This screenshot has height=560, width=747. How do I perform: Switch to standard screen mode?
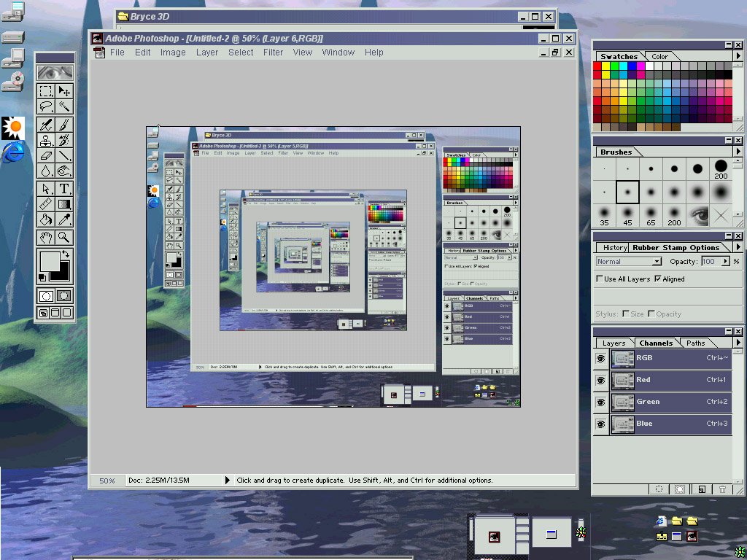(43, 313)
